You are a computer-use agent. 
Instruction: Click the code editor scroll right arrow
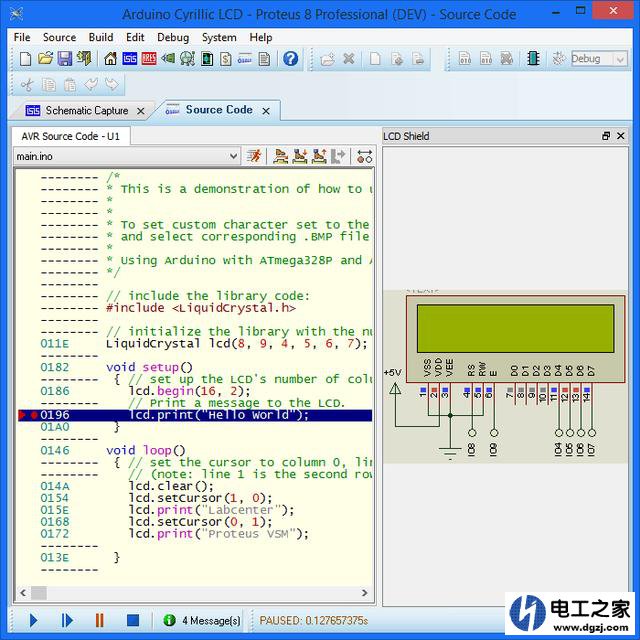click(364, 593)
